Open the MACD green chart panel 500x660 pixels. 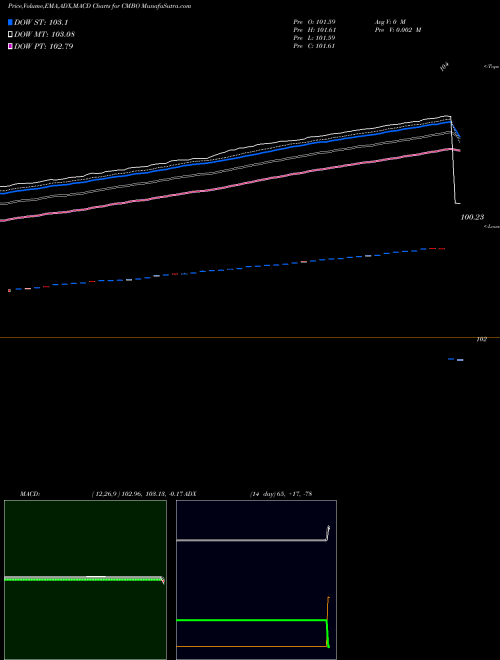tap(85, 580)
